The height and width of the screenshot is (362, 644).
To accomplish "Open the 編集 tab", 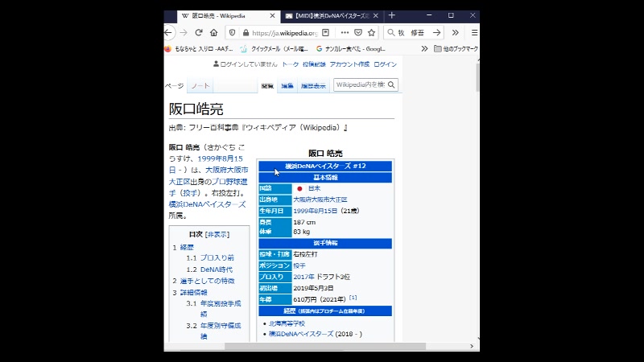I will (287, 86).
